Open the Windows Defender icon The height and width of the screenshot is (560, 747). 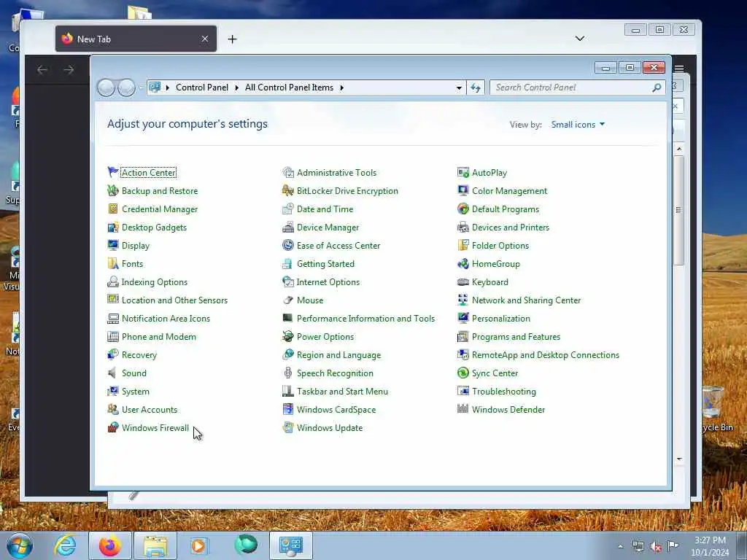[463, 410]
